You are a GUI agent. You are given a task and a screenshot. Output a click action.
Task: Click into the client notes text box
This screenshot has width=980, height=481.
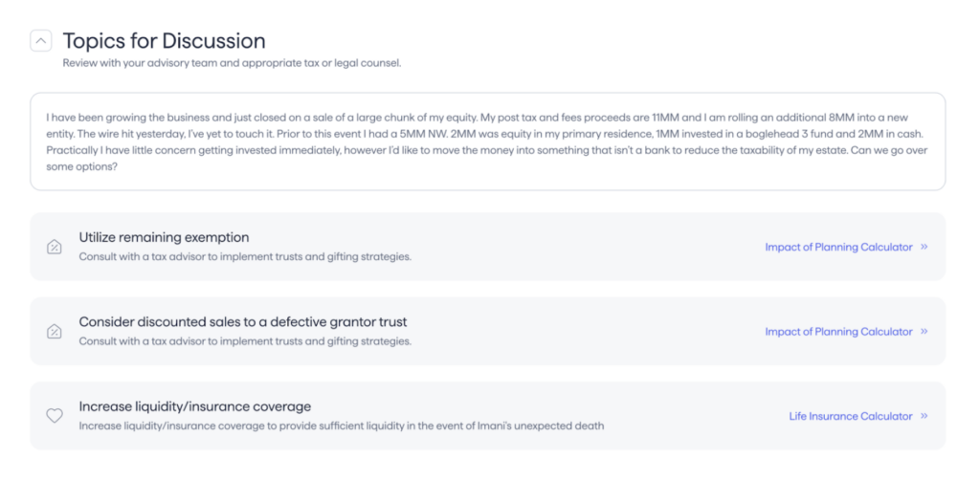(487, 142)
